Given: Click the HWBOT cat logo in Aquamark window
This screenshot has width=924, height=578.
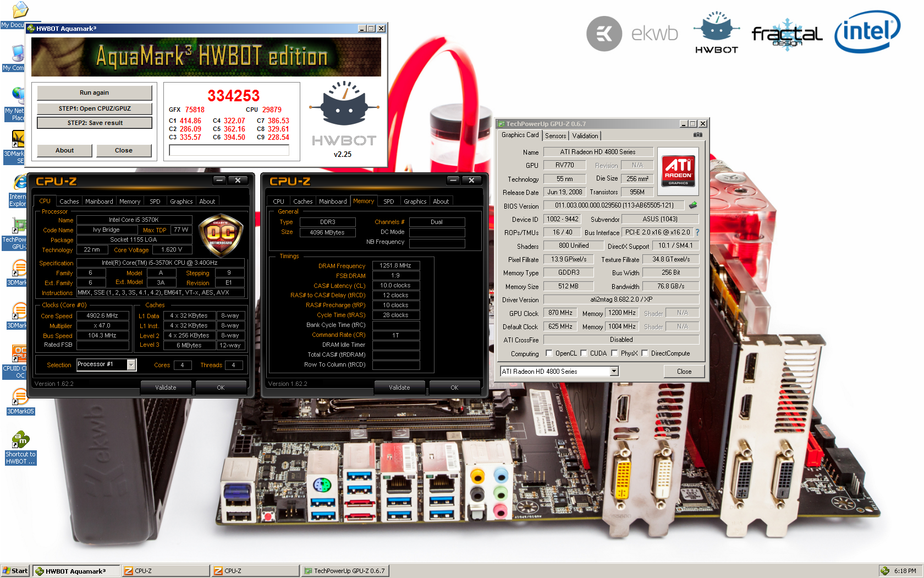Looking at the screenshot, I should [344, 103].
